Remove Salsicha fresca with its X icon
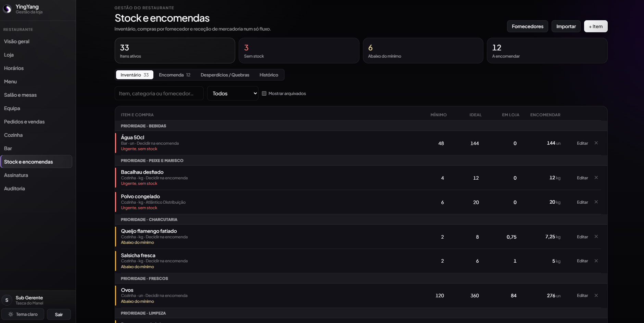Screen dimensions: 644x323 [596, 261]
